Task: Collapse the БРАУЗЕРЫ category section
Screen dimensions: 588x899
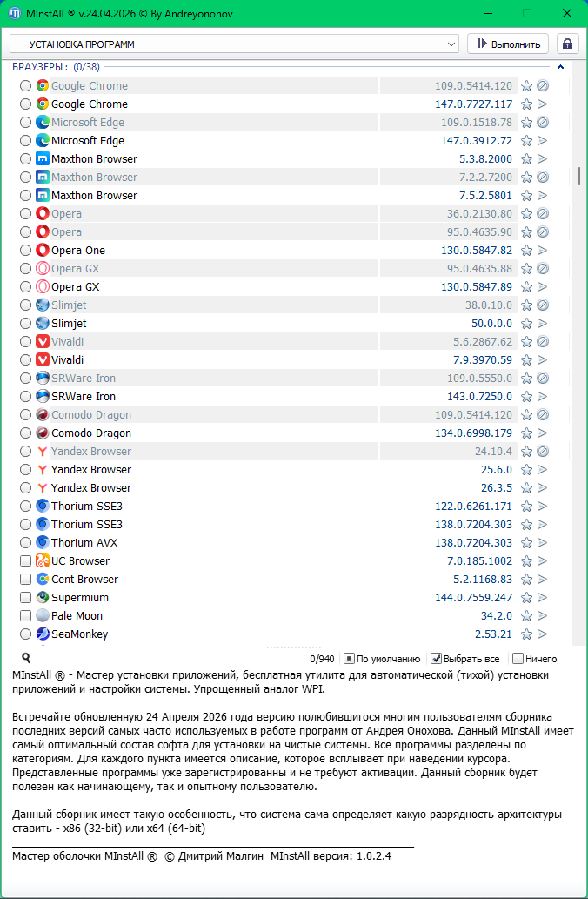Action: click(561, 67)
